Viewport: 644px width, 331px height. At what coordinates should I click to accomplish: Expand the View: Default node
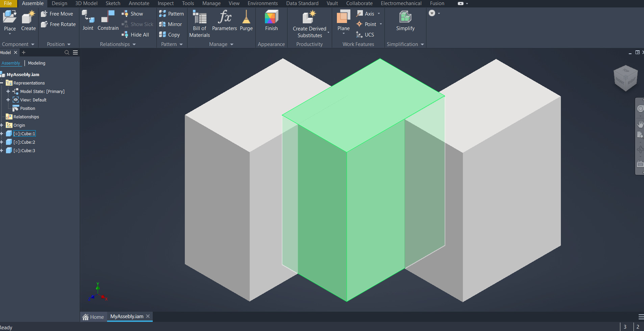coord(8,100)
